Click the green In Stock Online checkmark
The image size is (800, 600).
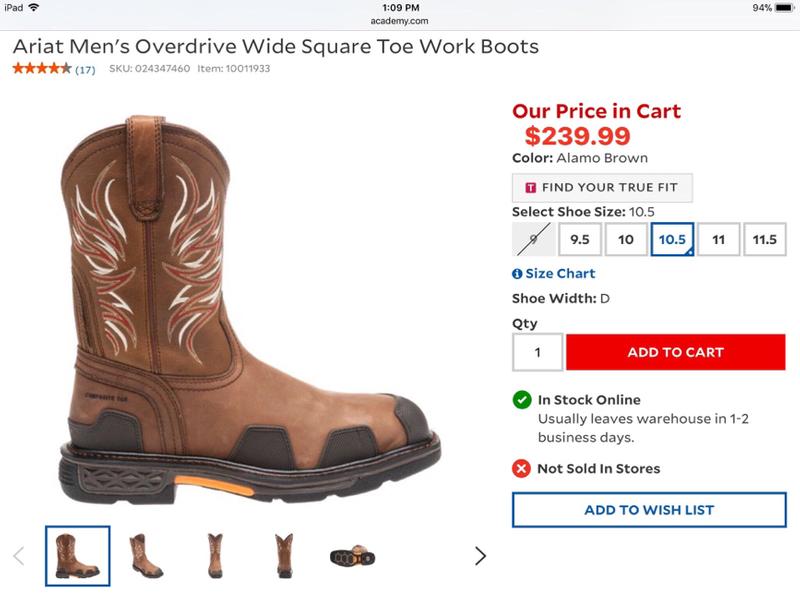(x=521, y=398)
